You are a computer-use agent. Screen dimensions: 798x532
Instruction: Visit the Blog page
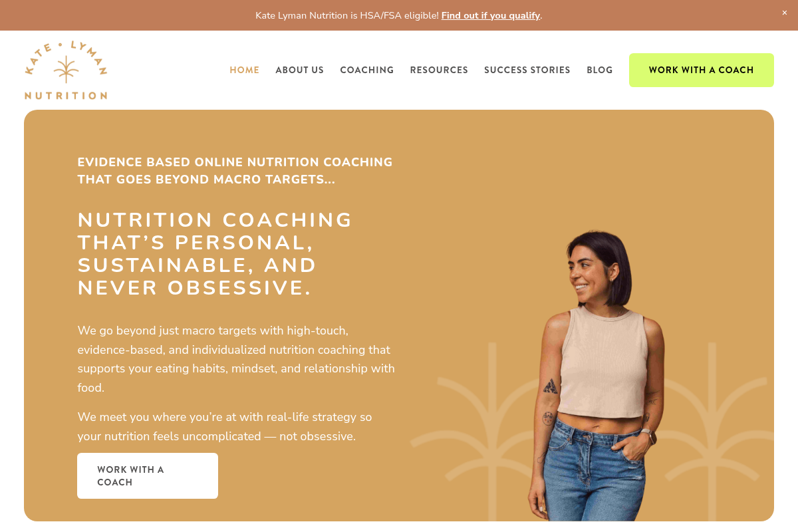[600, 70]
